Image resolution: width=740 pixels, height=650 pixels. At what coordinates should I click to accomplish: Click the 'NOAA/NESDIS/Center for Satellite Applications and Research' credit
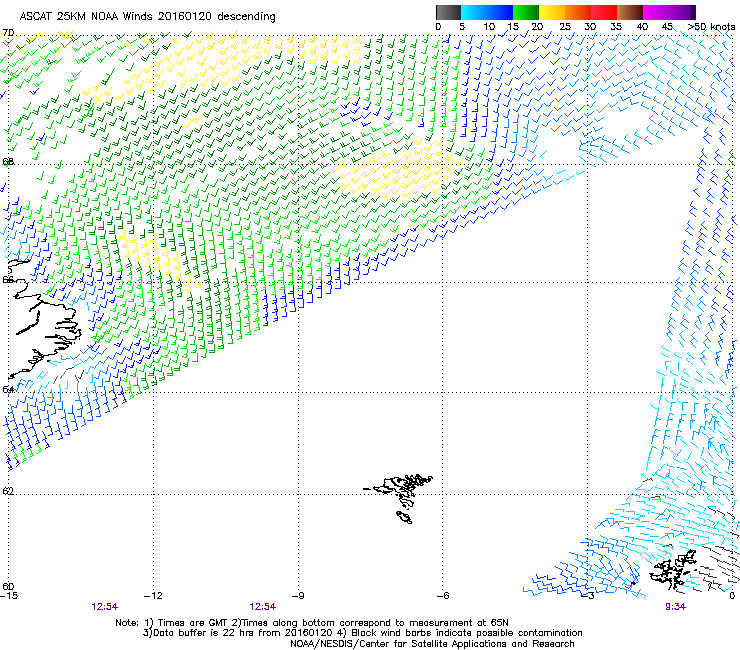pos(432,643)
